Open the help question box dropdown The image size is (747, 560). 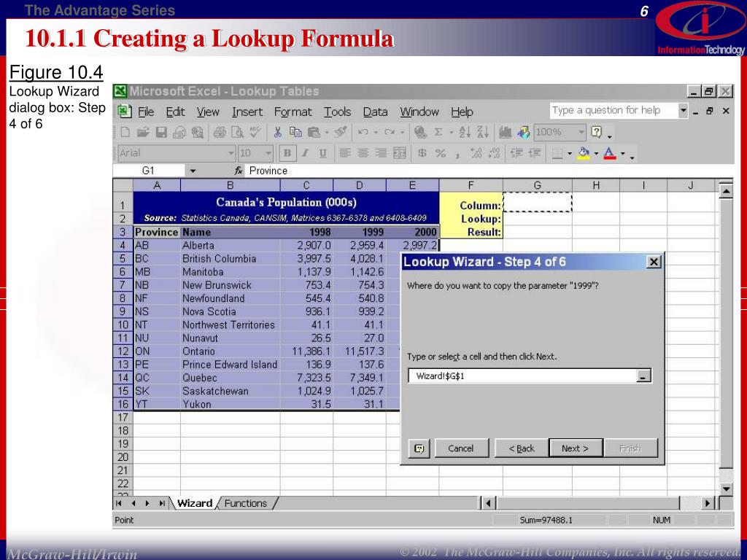tap(683, 111)
